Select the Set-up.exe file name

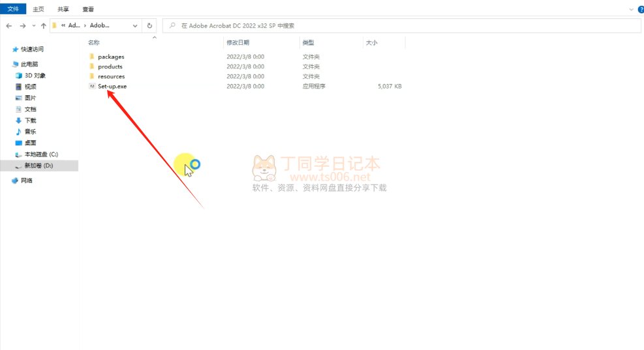coord(112,86)
